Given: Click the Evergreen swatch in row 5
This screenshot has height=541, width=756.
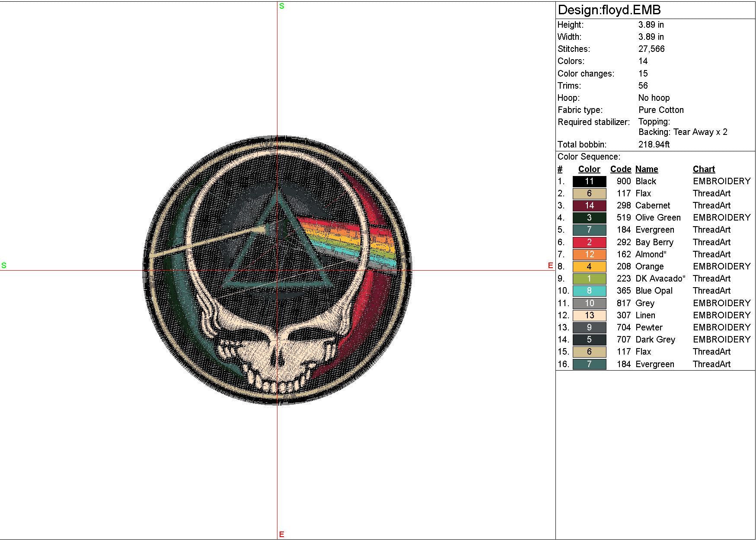Looking at the screenshot, I should [x=589, y=230].
